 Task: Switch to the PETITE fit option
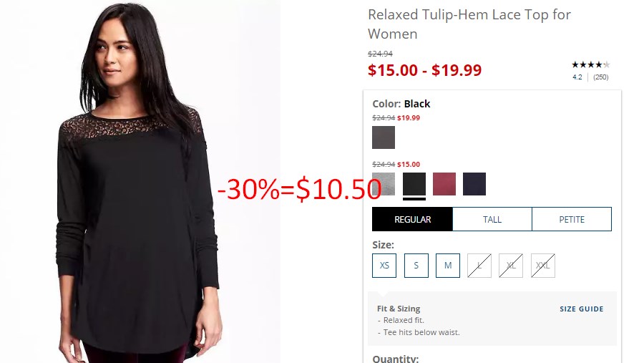click(572, 219)
